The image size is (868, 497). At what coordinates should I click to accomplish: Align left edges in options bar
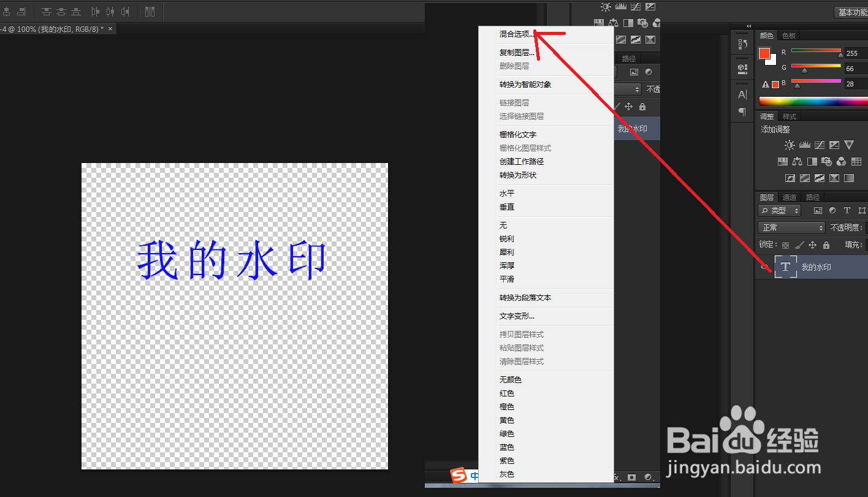96,12
